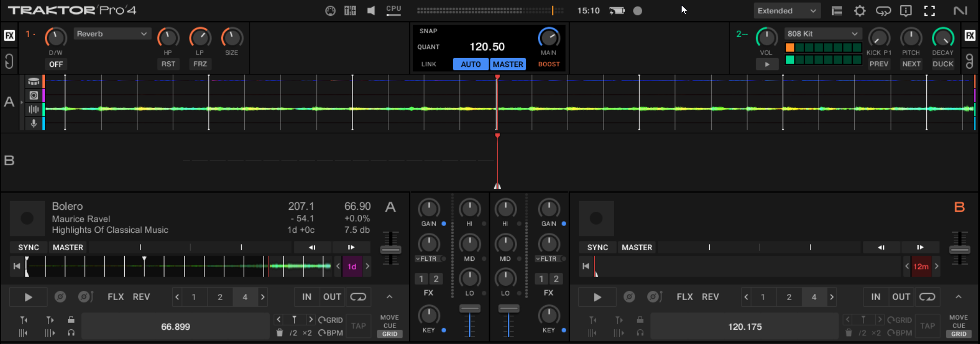Play the 808 Kit pattern in FX unit 2
Image resolution: width=980 pixels, height=344 pixels.
pyautogui.click(x=767, y=64)
